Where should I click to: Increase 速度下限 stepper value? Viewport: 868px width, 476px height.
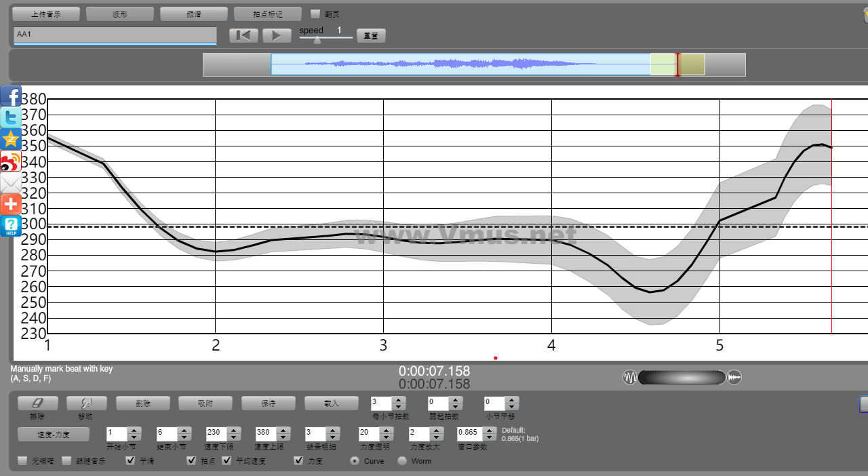233,430
